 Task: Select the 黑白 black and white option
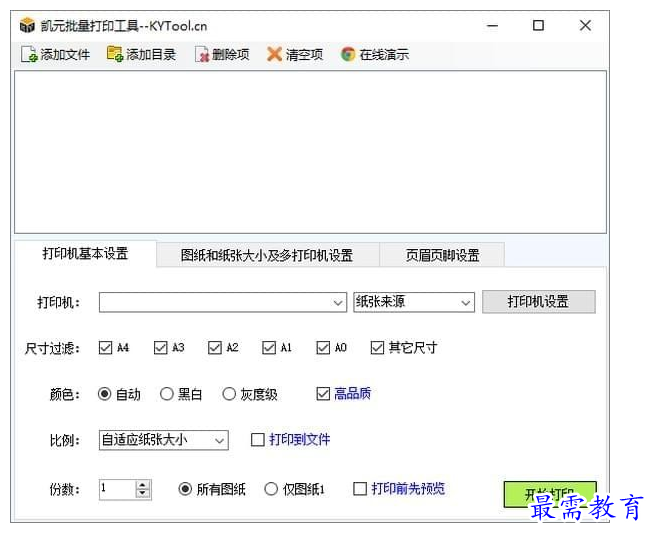click(x=166, y=394)
